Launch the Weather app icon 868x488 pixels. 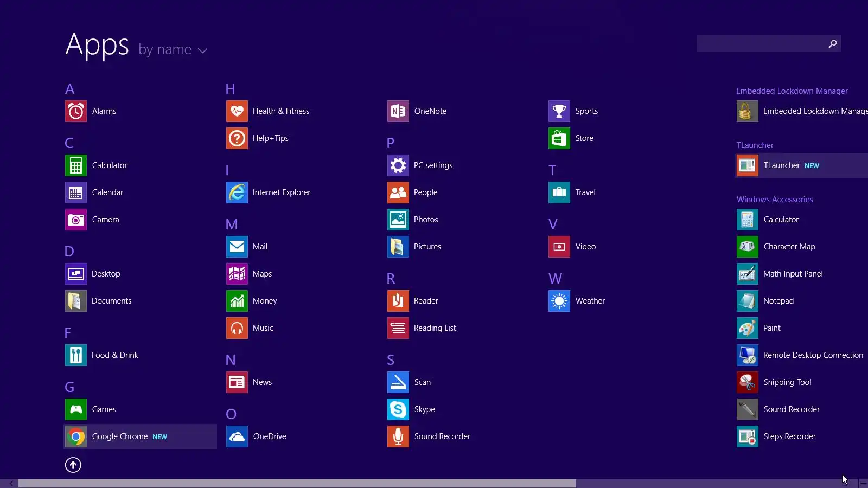pos(559,301)
